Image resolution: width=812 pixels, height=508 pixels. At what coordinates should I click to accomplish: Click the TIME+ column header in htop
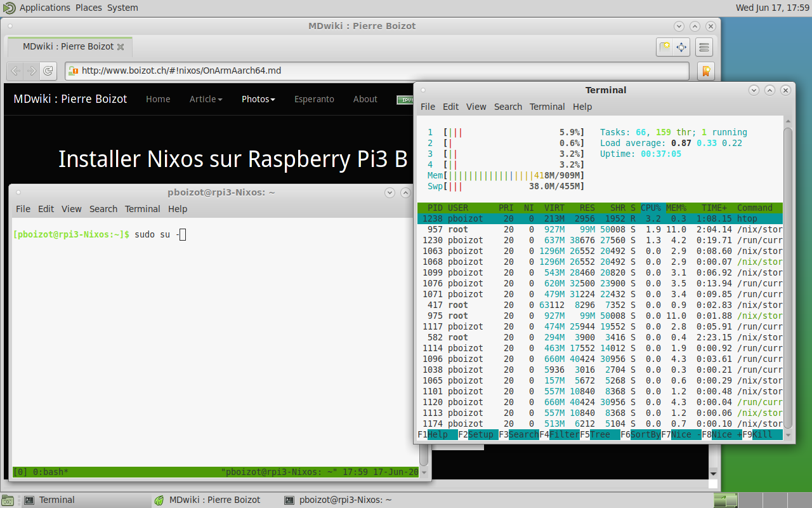click(714, 208)
